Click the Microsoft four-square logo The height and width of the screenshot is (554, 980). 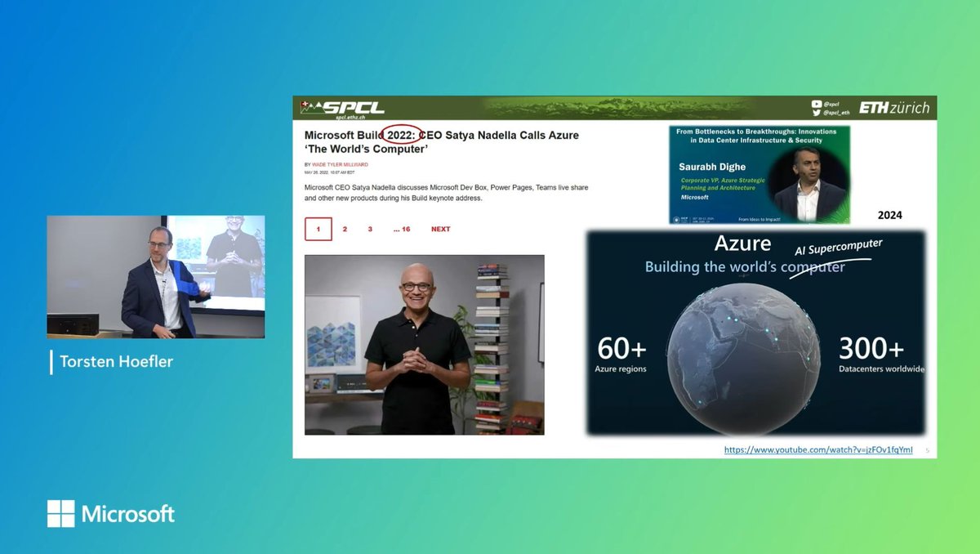(60, 514)
